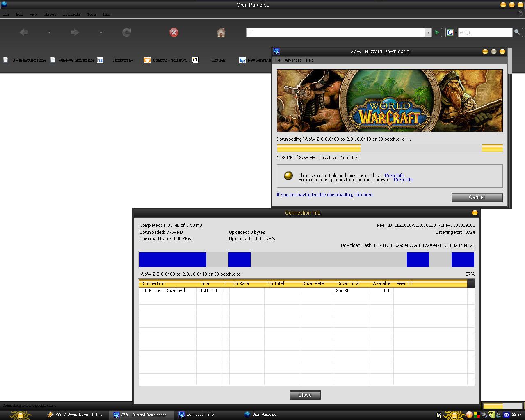Click the orange orb tray icon
Viewport: 525px width, 420px height.
(x=470, y=415)
